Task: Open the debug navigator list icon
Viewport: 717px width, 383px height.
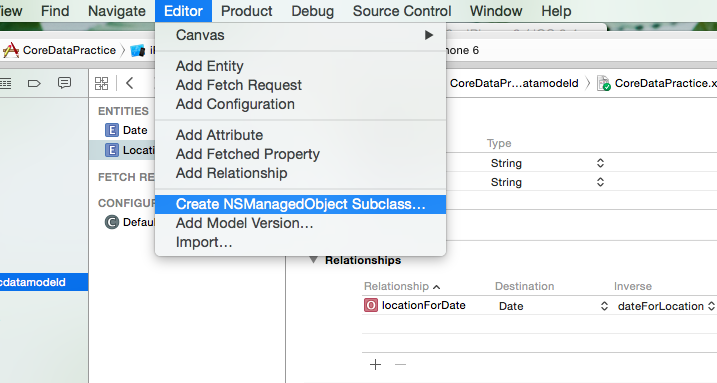Action: (5, 83)
